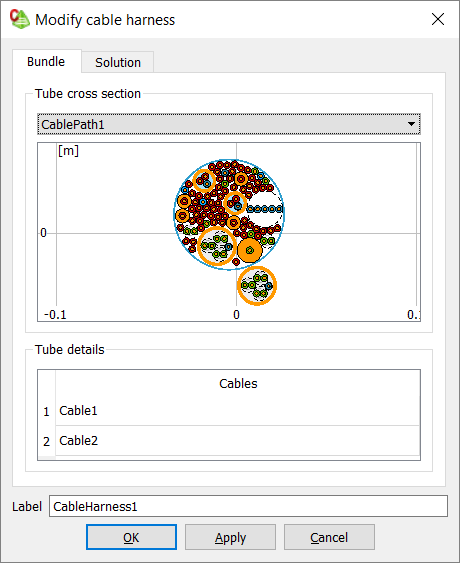460x563 pixels.
Task: Click row header number 2
Action: click(47, 441)
